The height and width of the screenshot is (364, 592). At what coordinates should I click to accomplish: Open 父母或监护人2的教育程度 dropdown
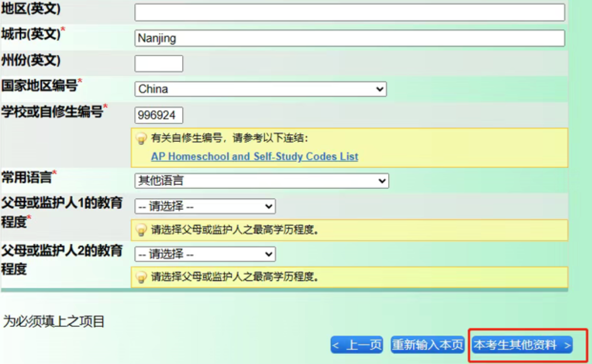[205, 254]
